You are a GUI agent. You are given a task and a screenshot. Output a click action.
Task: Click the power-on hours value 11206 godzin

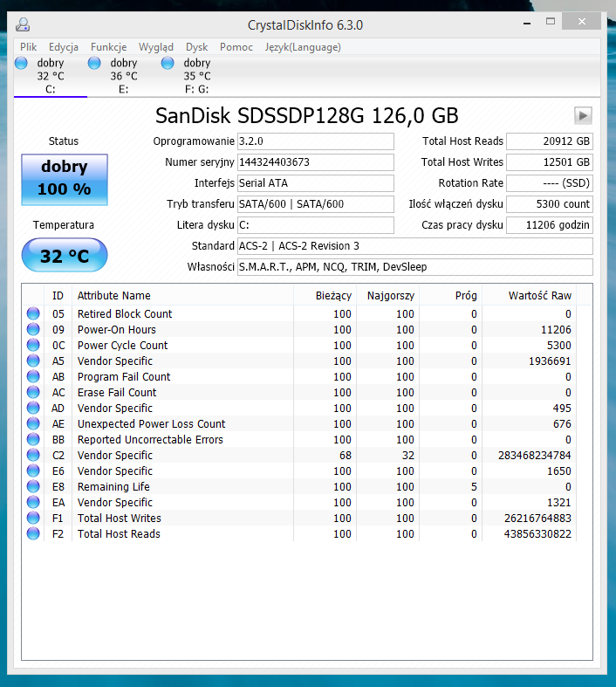coord(550,225)
